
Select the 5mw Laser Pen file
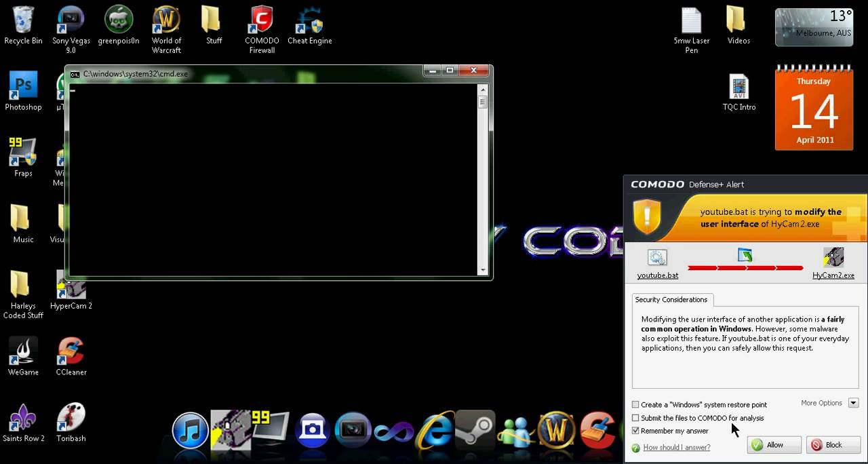click(x=691, y=29)
